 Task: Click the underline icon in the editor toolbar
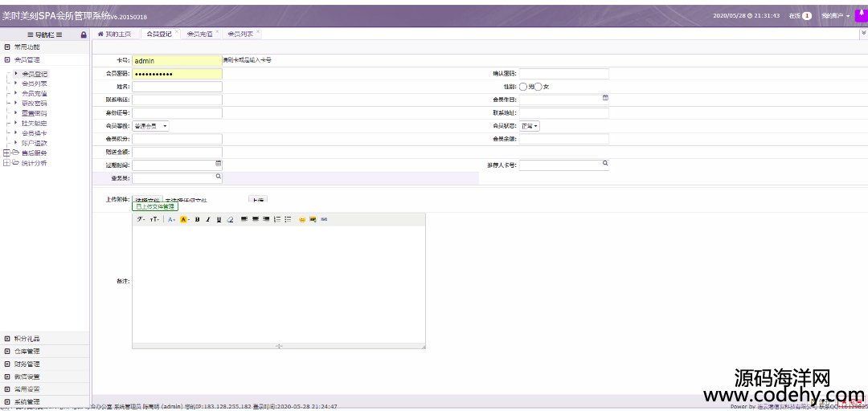coord(219,219)
